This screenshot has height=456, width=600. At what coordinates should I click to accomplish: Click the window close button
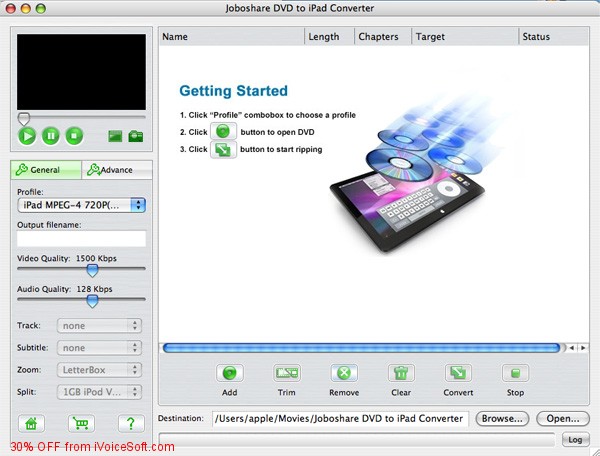[x=11, y=8]
